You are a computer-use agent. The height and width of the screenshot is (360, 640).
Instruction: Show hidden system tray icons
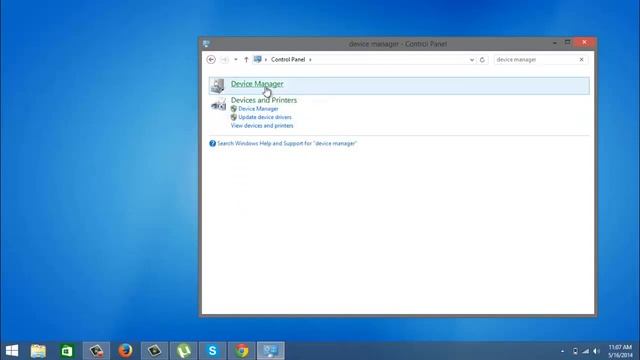coord(562,351)
